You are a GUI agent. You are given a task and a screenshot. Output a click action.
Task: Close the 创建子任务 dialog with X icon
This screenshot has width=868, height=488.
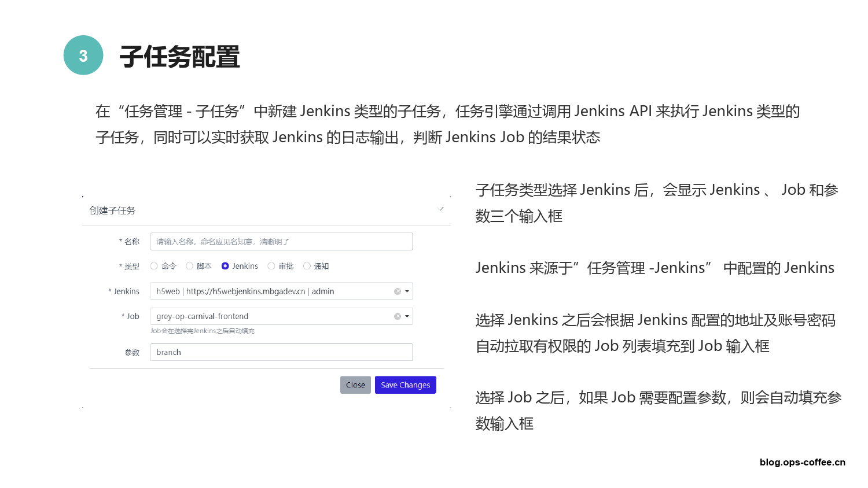click(x=441, y=209)
